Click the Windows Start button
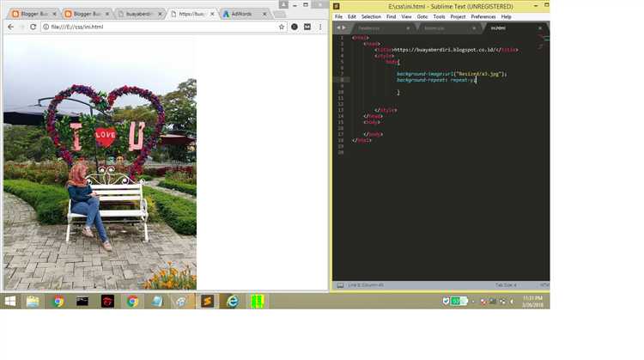 tap(10, 301)
